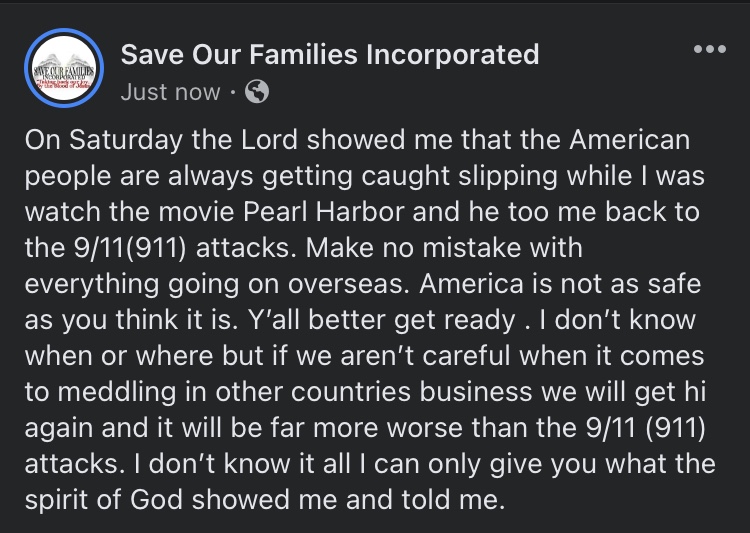This screenshot has height=533, width=750.
Task: Click the phrase "everything going on overseas"
Action: 213,285
